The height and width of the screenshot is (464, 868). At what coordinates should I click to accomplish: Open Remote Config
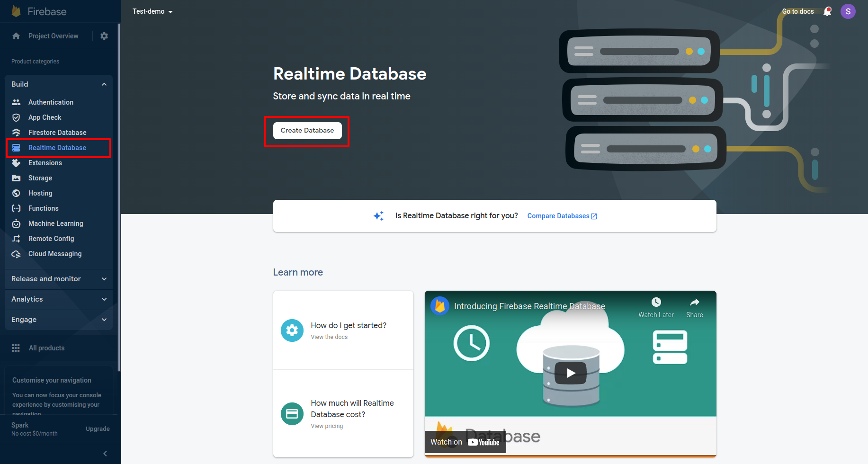(x=50, y=238)
